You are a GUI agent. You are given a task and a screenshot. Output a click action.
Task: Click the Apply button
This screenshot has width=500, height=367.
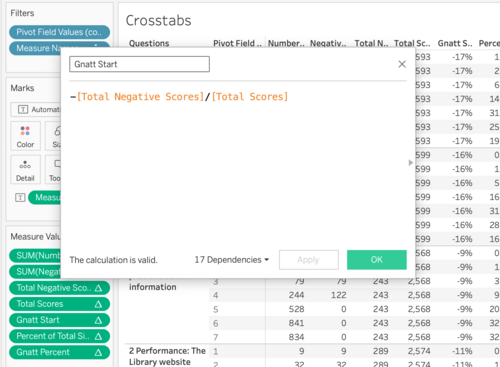pos(309,260)
